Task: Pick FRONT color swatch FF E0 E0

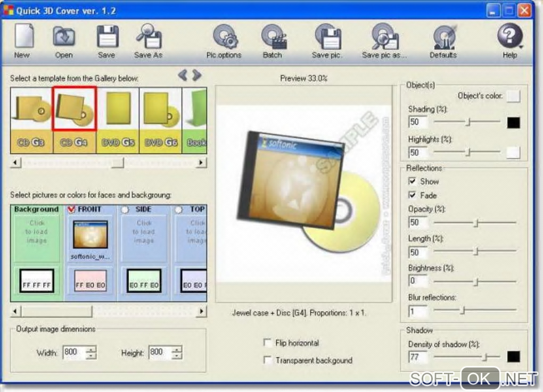Action: coord(90,281)
